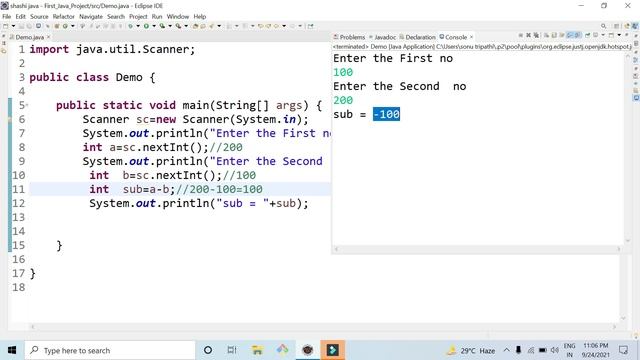Click the highlighted -100 result in Console
640x360 pixels.
tap(386, 114)
